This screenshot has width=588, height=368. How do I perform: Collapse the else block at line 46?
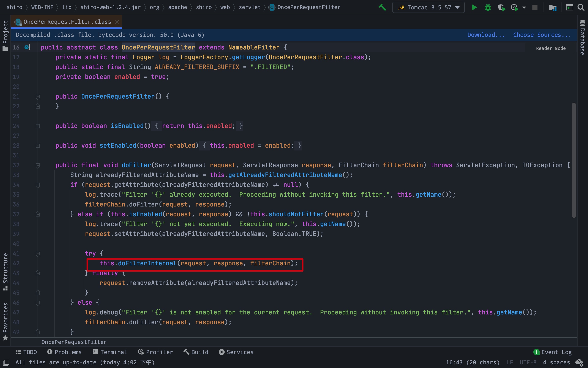tap(38, 303)
